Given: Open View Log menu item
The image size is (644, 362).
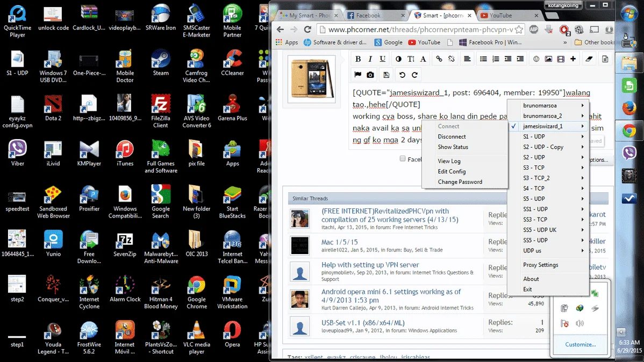Looking at the screenshot, I should (464, 161).
